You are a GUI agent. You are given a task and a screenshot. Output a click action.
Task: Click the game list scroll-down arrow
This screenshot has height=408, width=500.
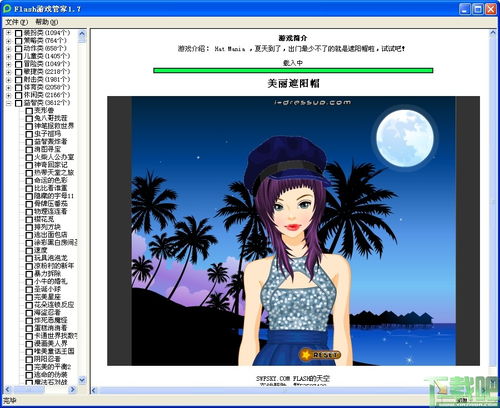(x=82, y=380)
